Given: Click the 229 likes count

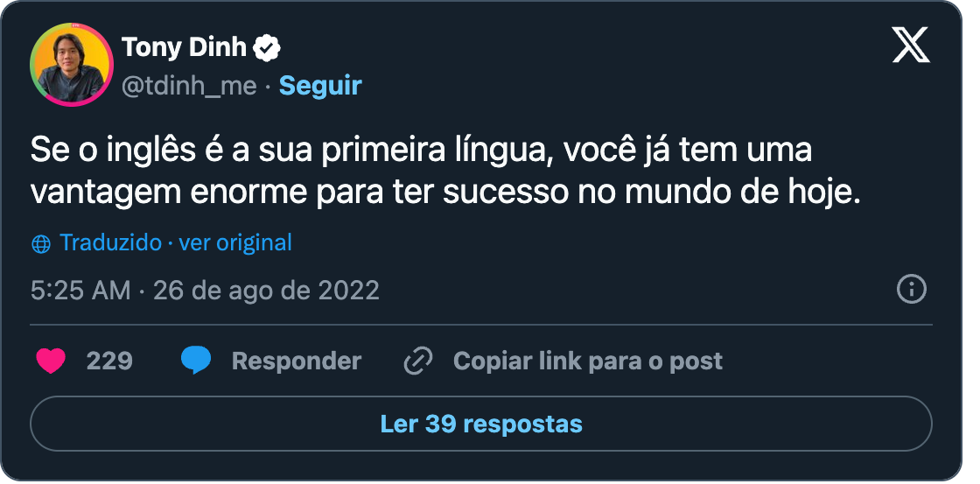Looking at the screenshot, I should (x=109, y=361).
